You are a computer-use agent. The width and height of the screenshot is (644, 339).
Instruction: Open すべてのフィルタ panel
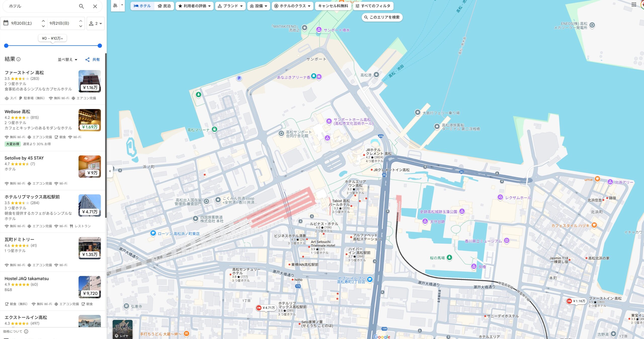(x=373, y=6)
